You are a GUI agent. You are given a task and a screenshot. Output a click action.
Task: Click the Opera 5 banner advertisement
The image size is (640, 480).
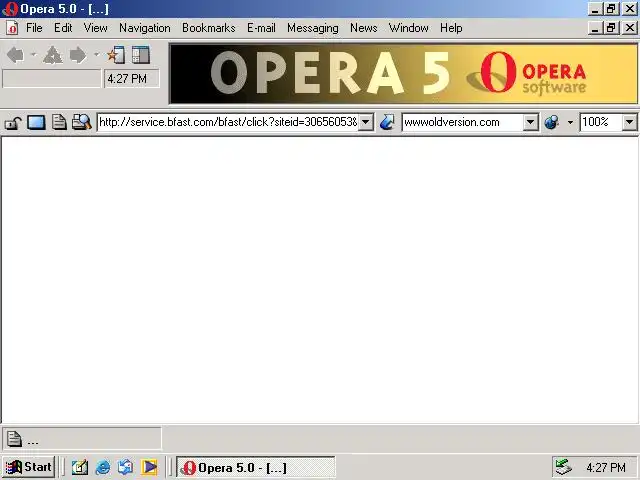point(403,74)
